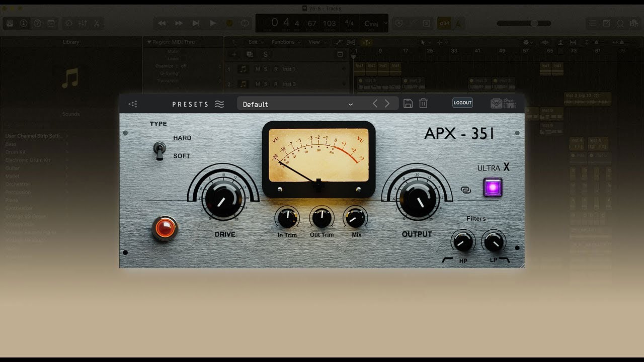Select the SOFT type label
The height and width of the screenshot is (362, 644).
pyautogui.click(x=182, y=156)
